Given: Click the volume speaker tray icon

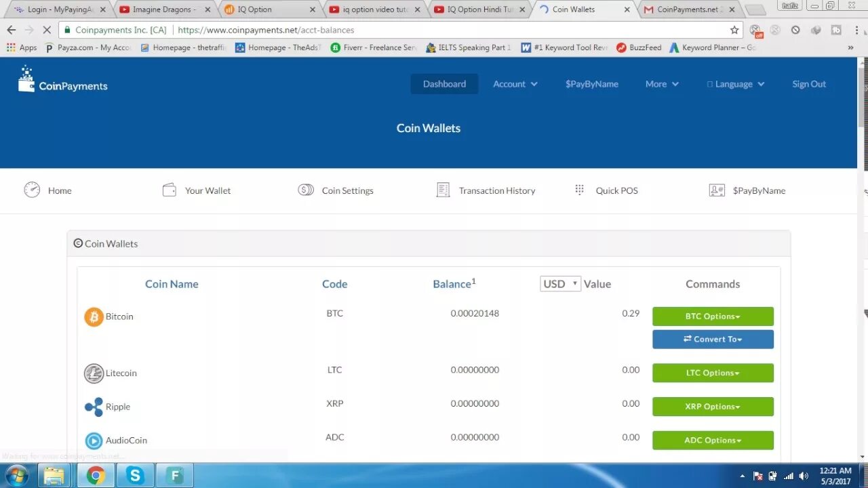Looking at the screenshot, I should (x=804, y=476).
